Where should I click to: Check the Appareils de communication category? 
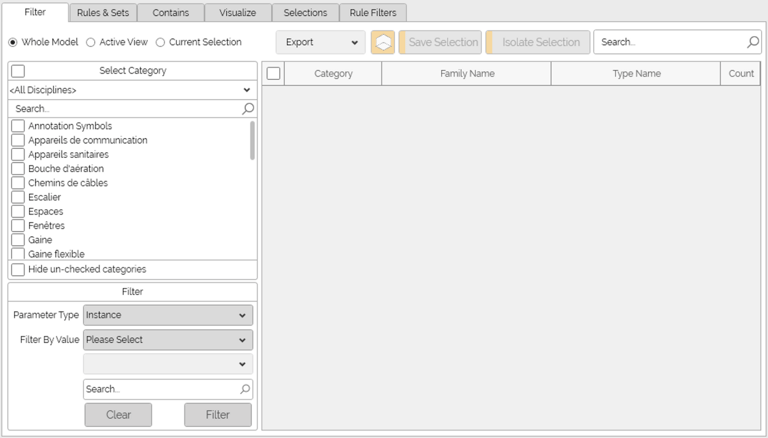[18, 140]
